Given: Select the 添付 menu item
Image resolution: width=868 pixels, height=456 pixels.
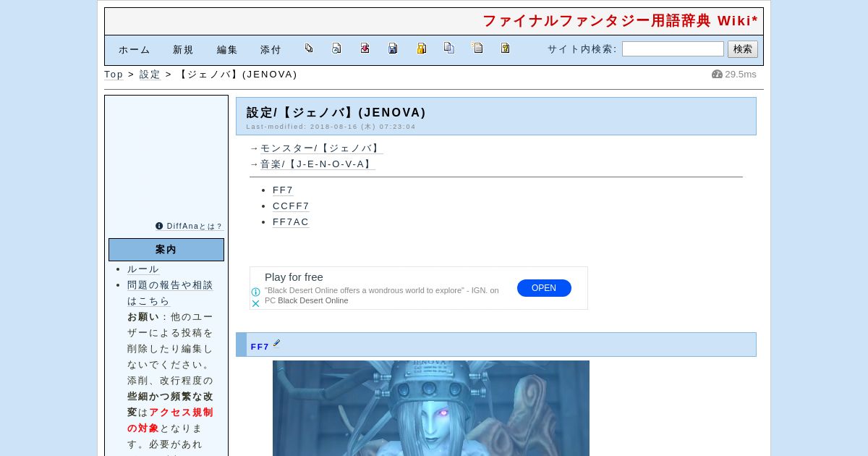Looking at the screenshot, I should point(271,50).
